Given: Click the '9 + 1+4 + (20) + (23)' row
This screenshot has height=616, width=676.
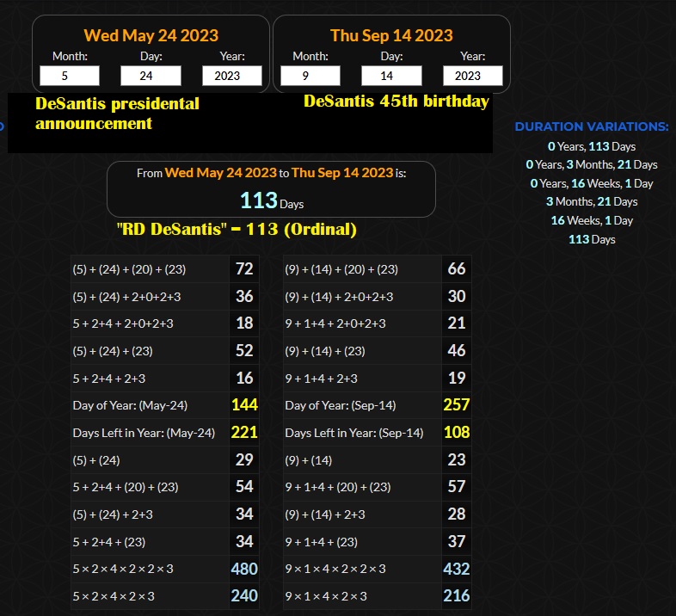Looking at the screenshot, I should pyautogui.click(x=378, y=487).
